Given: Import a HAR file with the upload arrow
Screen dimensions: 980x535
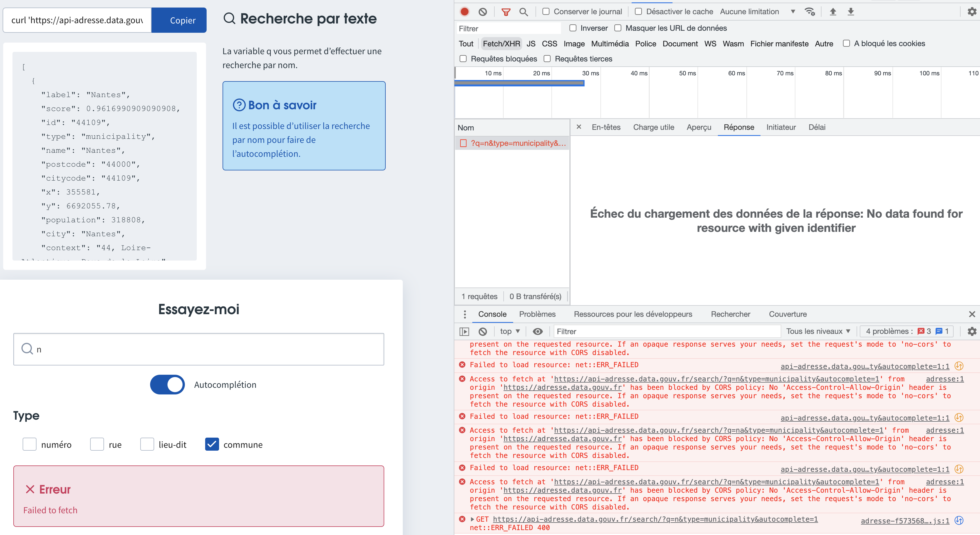Looking at the screenshot, I should click(x=833, y=11).
